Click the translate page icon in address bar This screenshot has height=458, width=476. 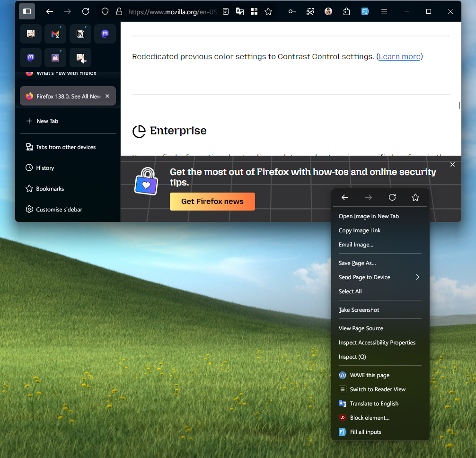point(240,11)
